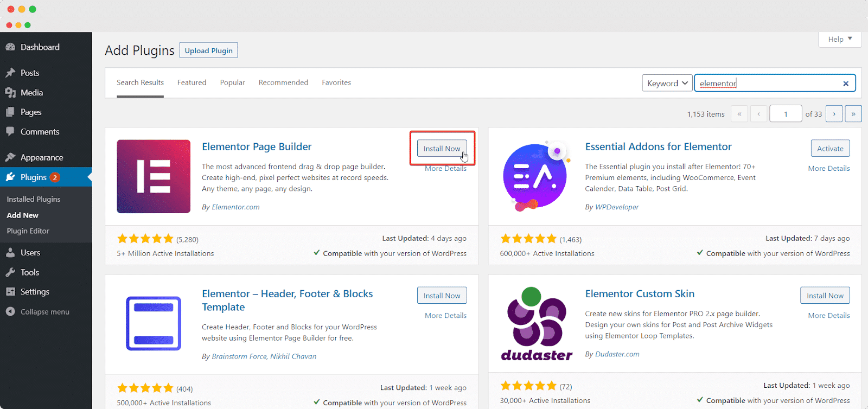Switch to the Popular tab
Screen dimensions: 868x409
232,82
